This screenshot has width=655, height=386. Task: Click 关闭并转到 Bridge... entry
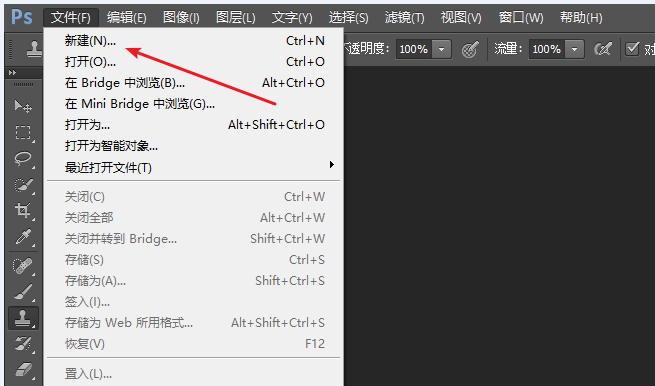pos(194,239)
